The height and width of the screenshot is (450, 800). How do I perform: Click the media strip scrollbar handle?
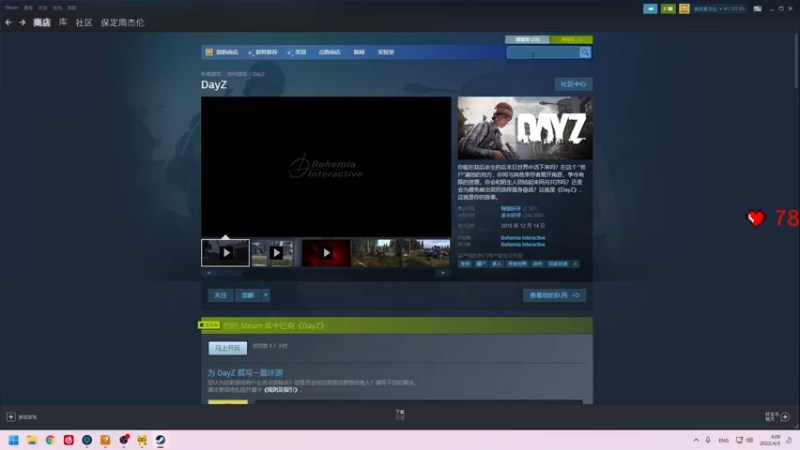[229, 272]
